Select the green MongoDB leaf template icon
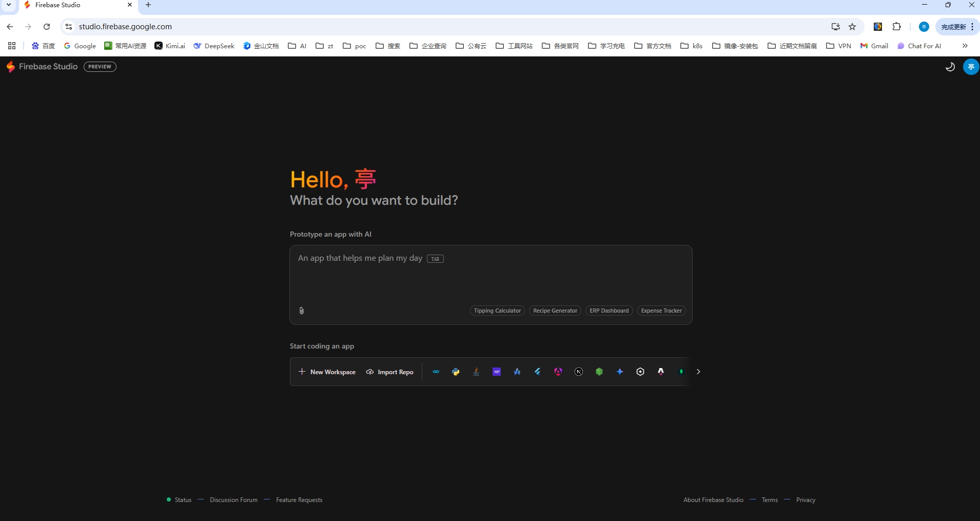The height and width of the screenshot is (521, 980). [681, 372]
